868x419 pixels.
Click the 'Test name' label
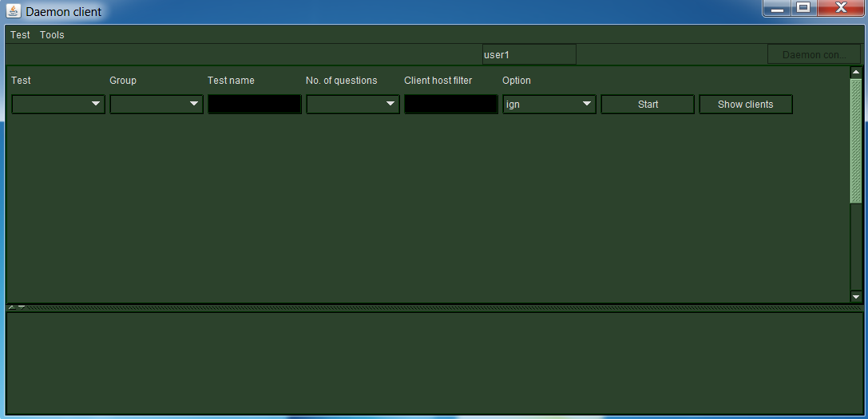point(231,81)
